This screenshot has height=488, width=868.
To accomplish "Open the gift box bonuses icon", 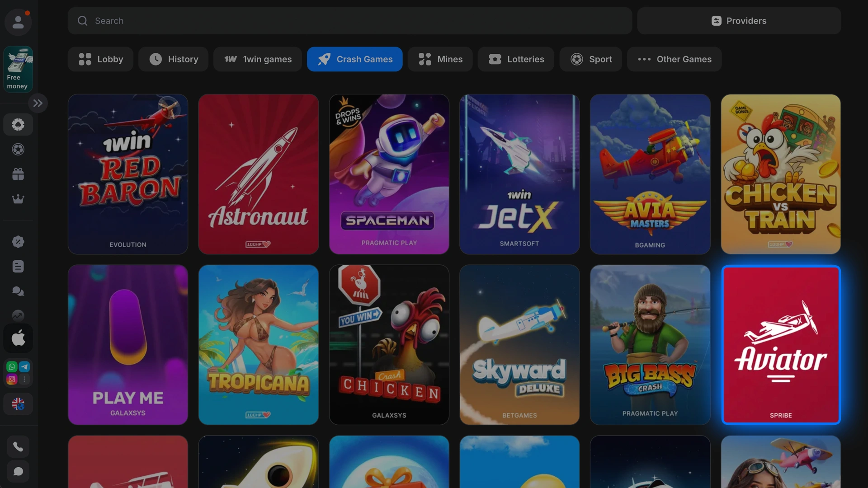I will (18, 174).
